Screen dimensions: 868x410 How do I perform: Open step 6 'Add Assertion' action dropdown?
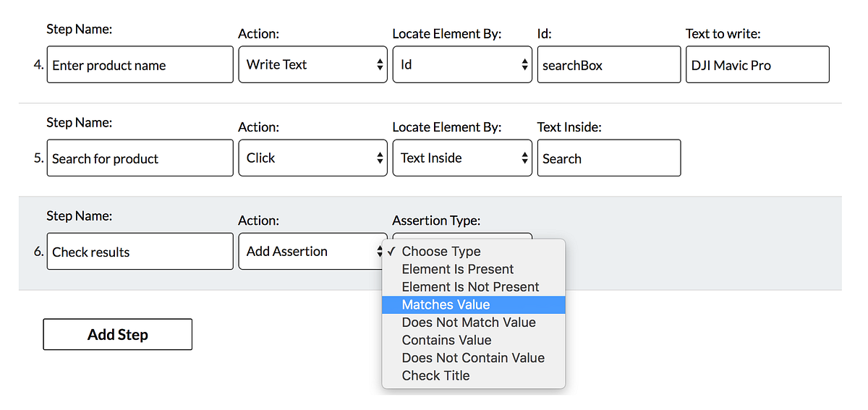(312, 252)
